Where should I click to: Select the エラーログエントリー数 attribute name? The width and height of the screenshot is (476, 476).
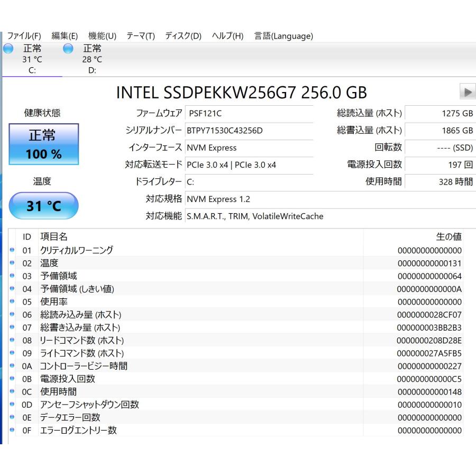pyautogui.click(x=78, y=430)
